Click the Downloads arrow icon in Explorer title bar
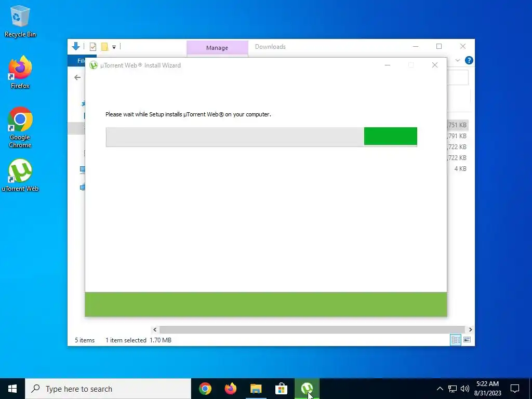The image size is (532, 399). [76, 46]
